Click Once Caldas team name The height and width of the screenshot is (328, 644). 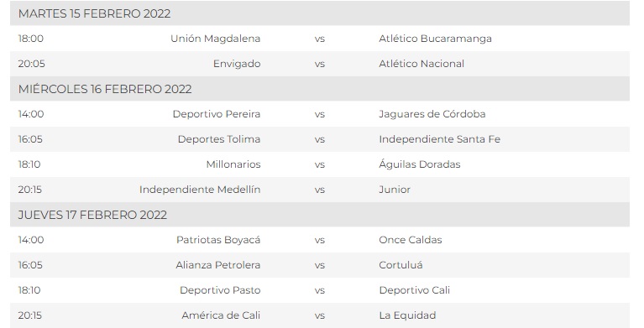click(x=411, y=240)
